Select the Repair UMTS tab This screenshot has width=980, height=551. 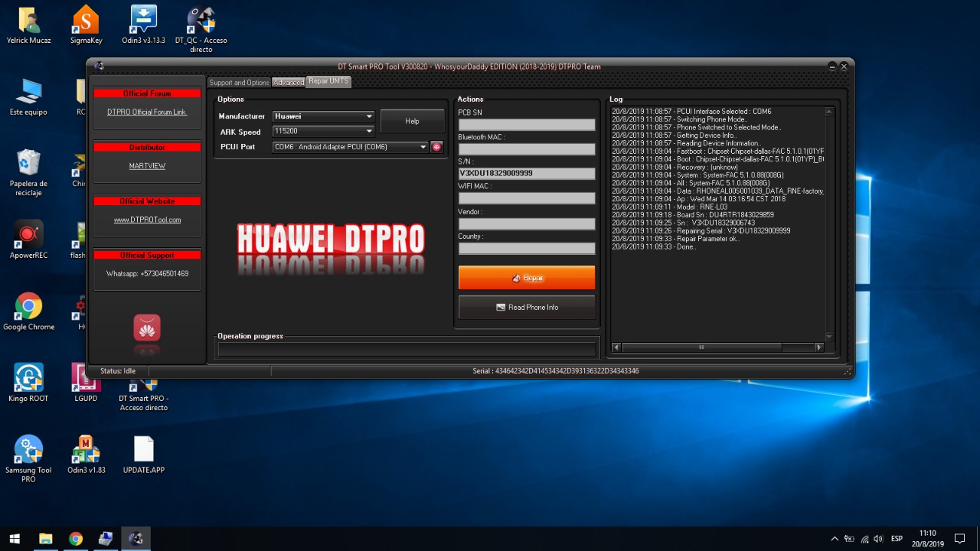point(328,81)
